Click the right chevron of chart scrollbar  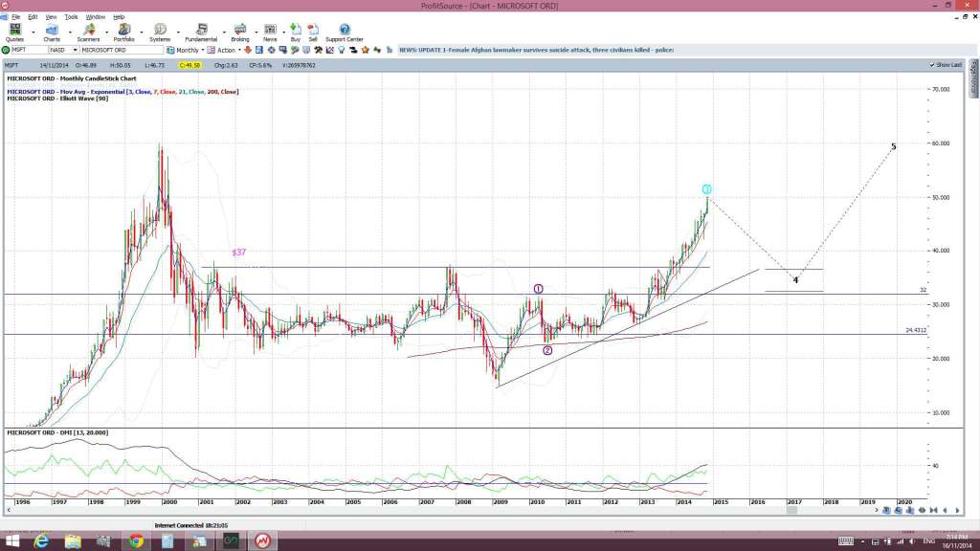tap(877, 511)
